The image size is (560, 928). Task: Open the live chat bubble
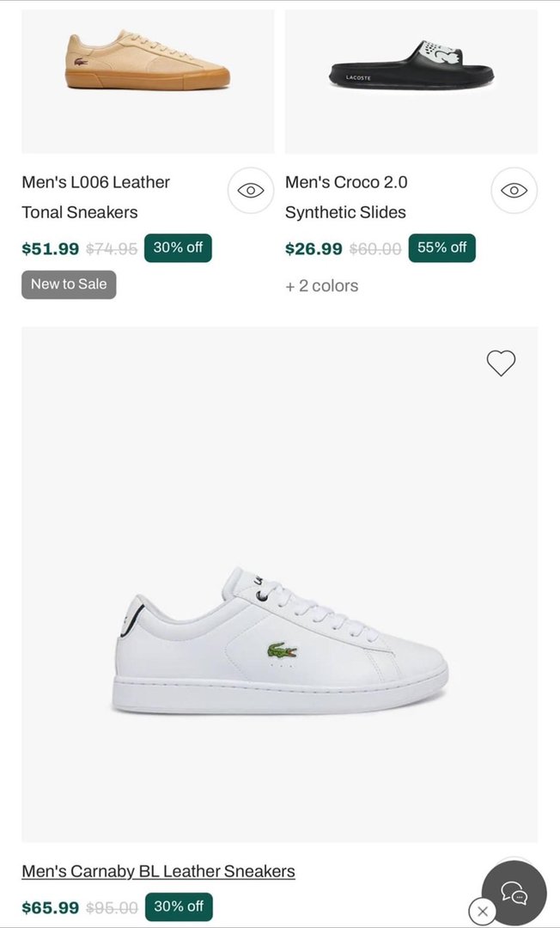pos(514,893)
